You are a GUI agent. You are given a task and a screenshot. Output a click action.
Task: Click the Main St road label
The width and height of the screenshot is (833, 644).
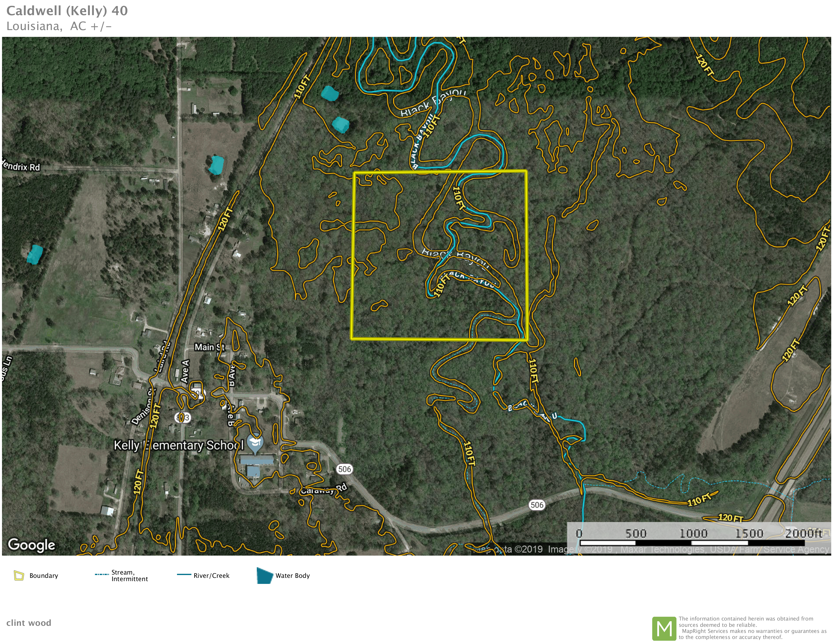(209, 347)
